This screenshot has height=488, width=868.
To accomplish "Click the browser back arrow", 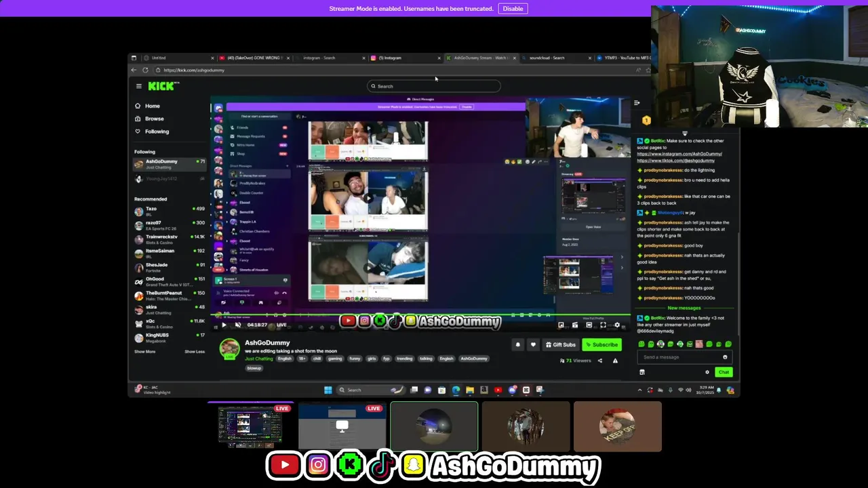I will [134, 70].
